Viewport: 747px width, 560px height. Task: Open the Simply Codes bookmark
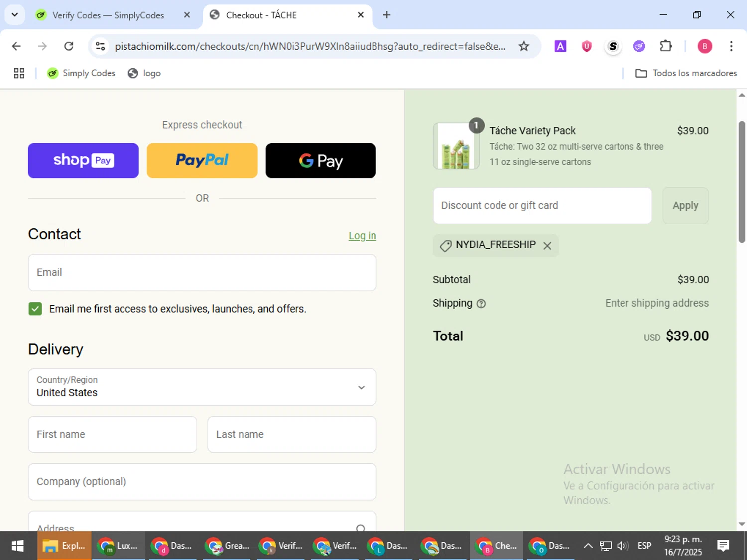pyautogui.click(x=81, y=73)
